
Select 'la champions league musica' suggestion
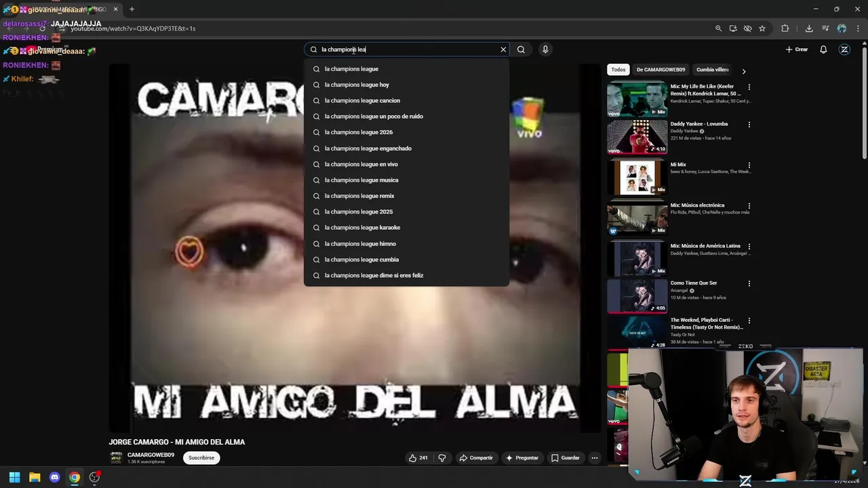pos(406,180)
